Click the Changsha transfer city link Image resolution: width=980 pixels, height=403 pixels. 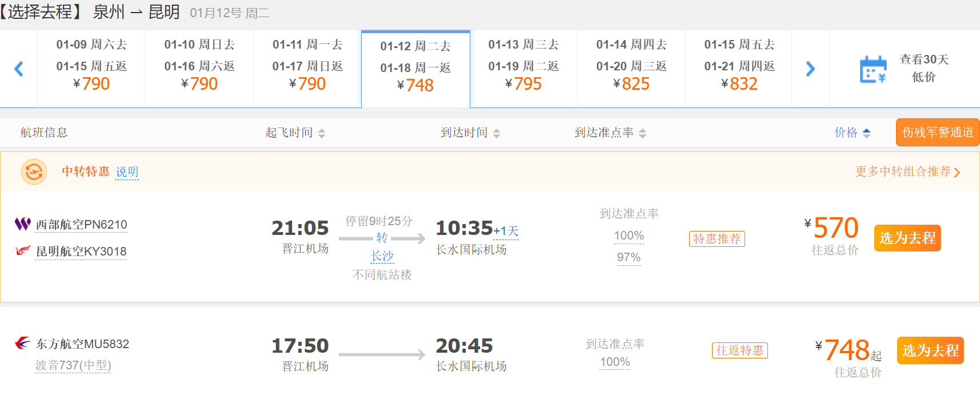382,256
